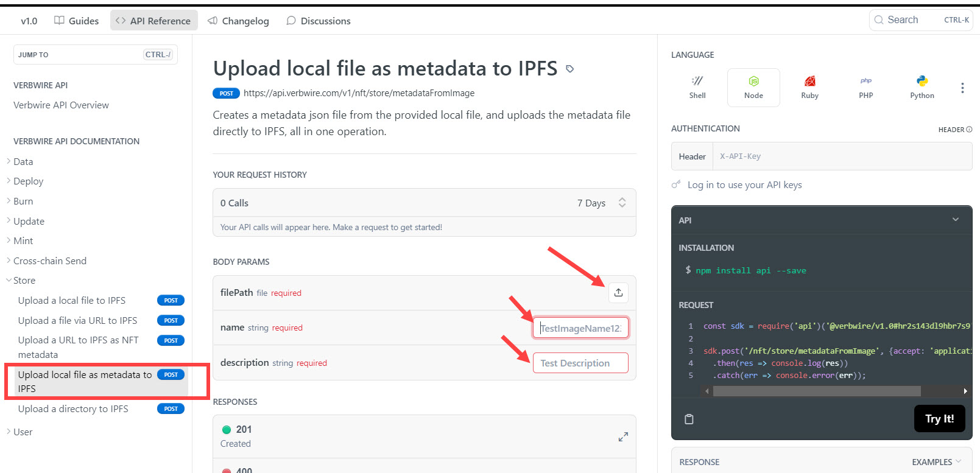Open Upload a file via URL to IPFS

(77, 321)
